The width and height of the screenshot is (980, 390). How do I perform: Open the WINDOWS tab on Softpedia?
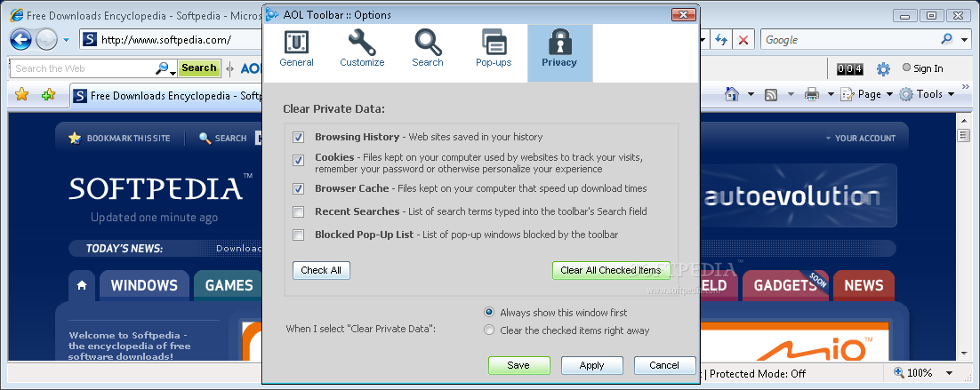click(x=144, y=286)
